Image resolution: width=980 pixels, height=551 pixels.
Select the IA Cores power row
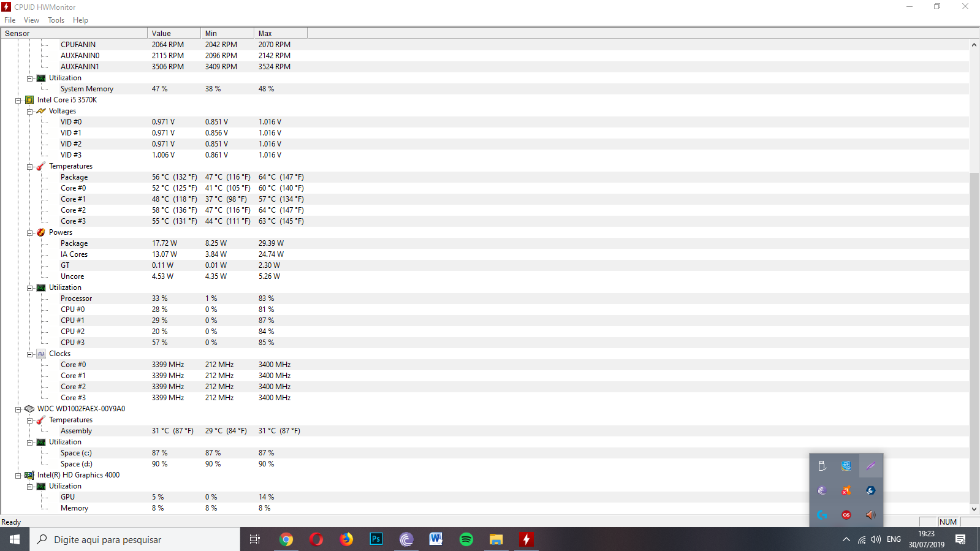485,254
